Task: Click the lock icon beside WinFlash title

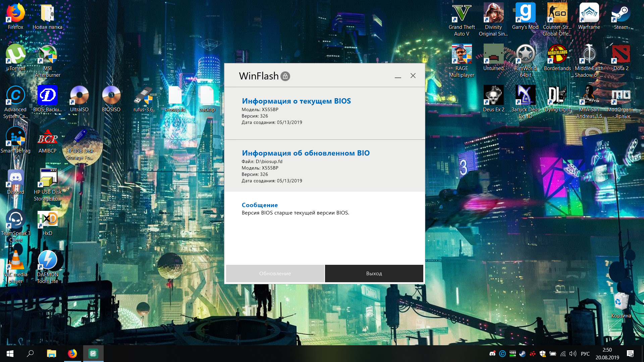Action: coord(285,76)
